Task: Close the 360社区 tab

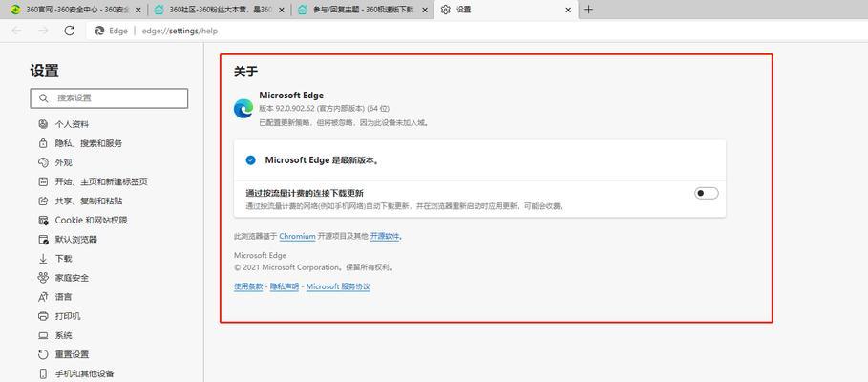Action: coord(281,10)
